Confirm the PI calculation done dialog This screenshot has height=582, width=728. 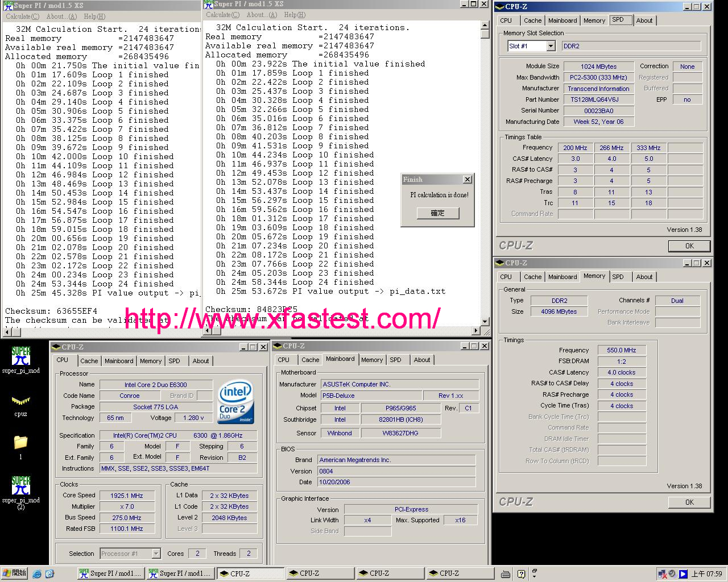437,213
